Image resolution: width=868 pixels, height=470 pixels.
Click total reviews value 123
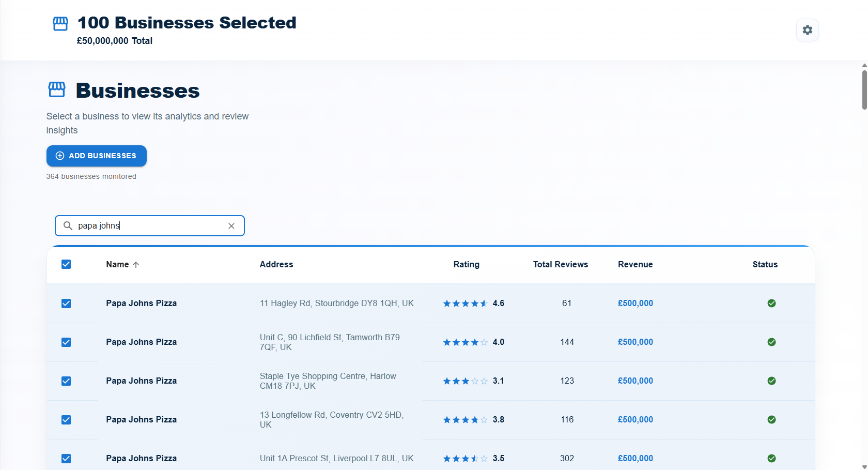567,381
